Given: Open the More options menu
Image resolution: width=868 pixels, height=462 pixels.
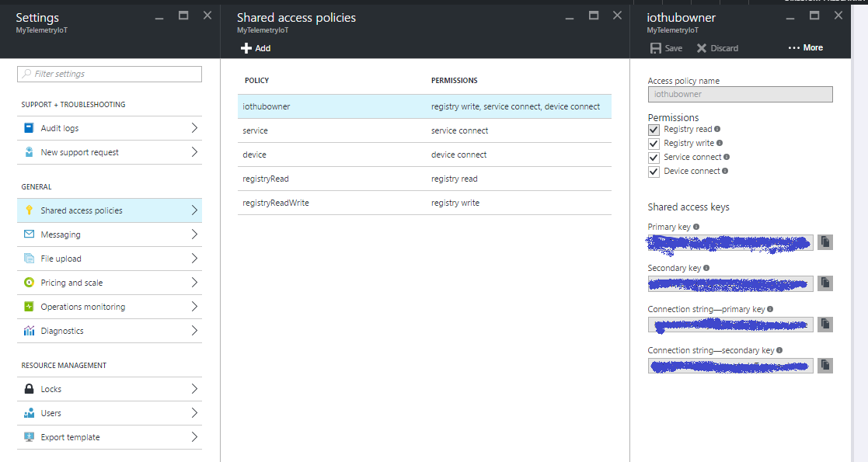Looking at the screenshot, I should [x=805, y=48].
